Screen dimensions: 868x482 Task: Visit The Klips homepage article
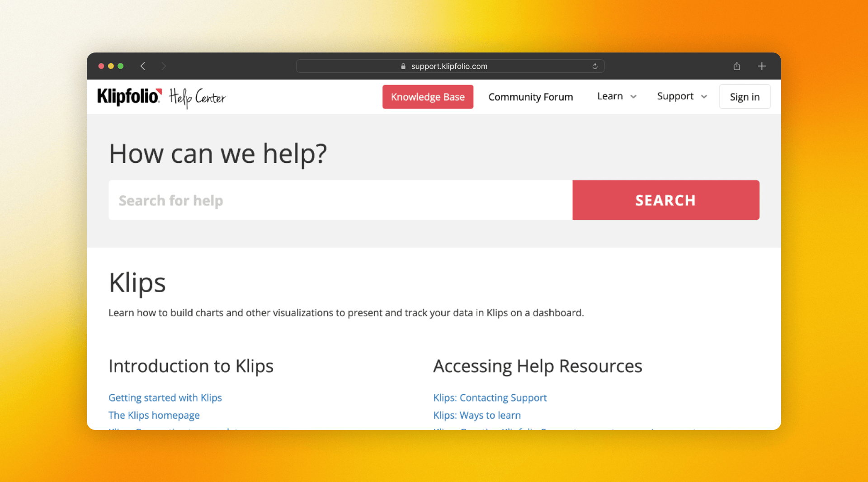click(154, 415)
